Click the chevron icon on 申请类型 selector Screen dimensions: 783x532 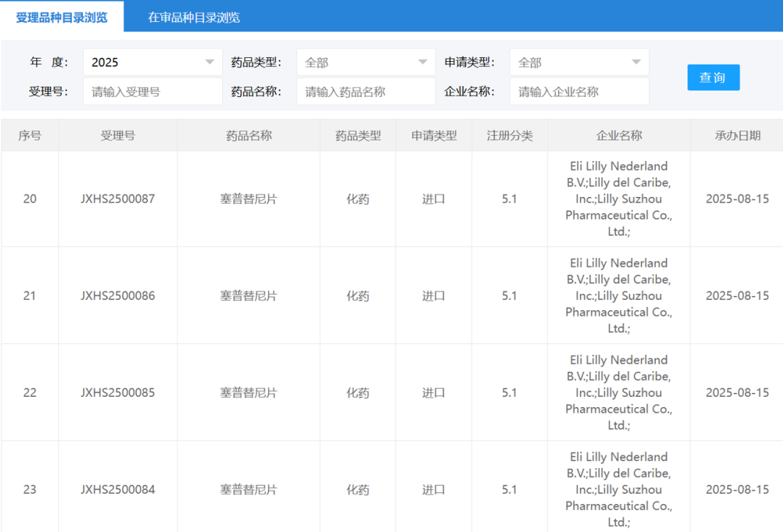[x=637, y=62]
